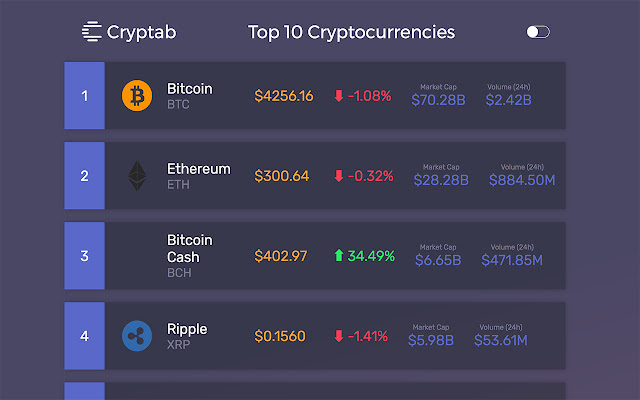Click the blue Ripple XRP icon
The height and width of the screenshot is (400, 640).
[137, 336]
